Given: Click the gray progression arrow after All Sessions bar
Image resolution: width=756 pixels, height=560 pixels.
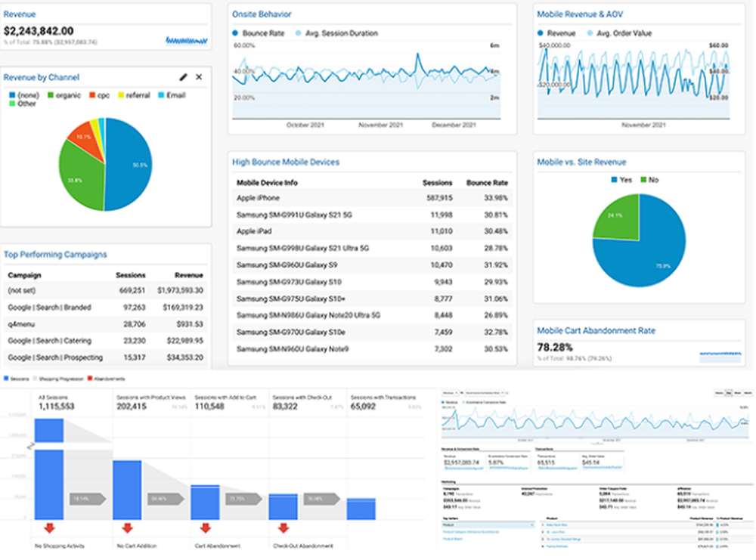Looking at the screenshot, I should coord(88,499).
